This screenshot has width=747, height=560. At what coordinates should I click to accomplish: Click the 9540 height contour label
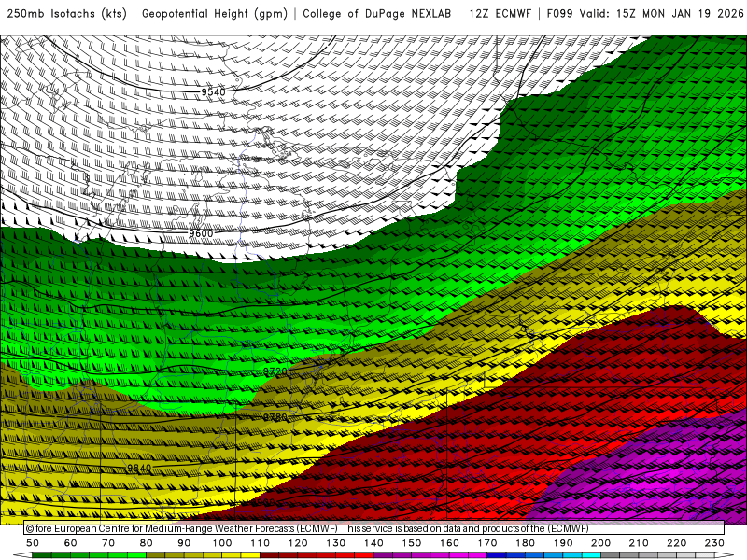[x=213, y=91]
